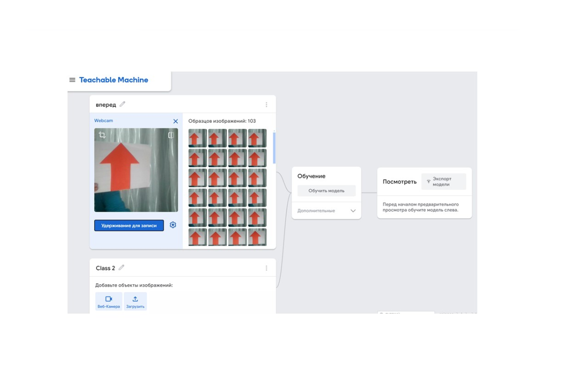
Task: Open webcam recording settings gear icon
Action: point(173,225)
